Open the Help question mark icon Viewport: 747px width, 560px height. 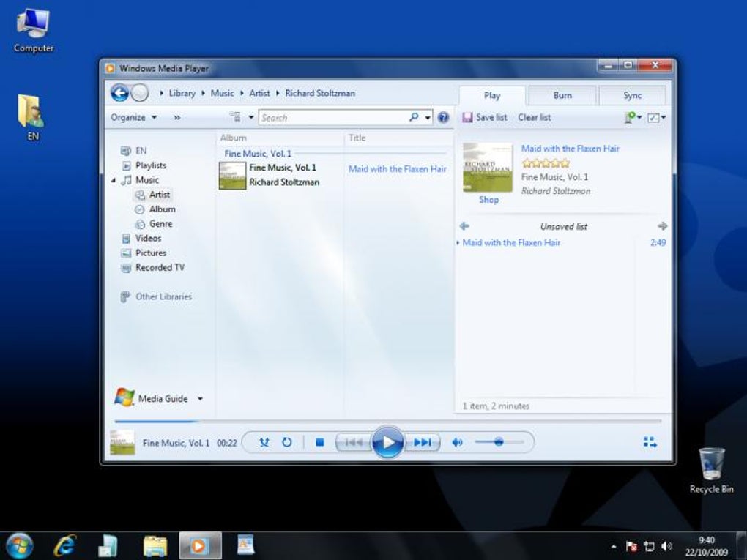tap(443, 118)
